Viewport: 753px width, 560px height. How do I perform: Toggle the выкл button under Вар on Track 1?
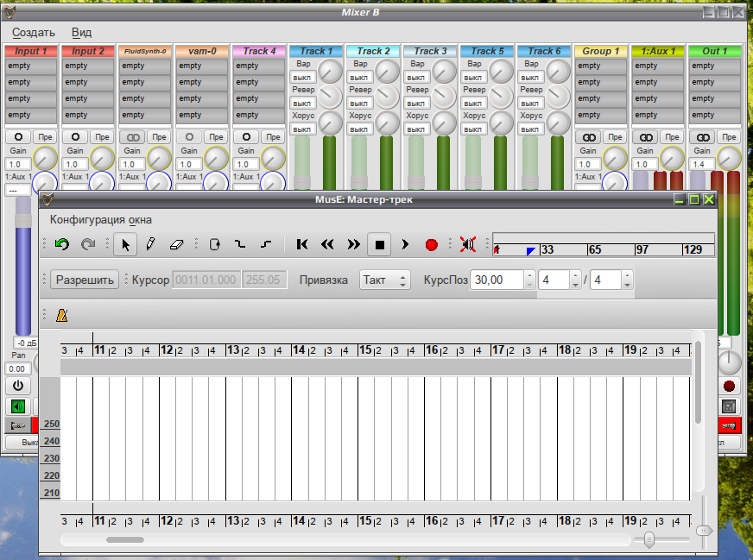(x=302, y=78)
